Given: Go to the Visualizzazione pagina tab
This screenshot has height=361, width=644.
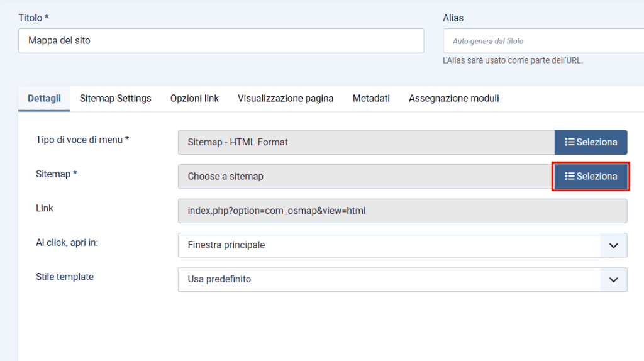Looking at the screenshot, I should click(x=286, y=99).
